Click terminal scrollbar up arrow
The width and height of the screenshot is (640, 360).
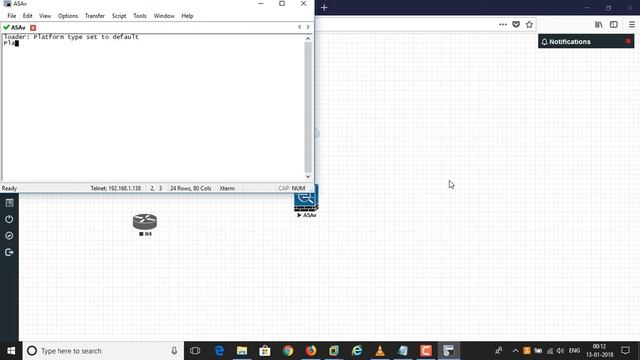(308, 38)
